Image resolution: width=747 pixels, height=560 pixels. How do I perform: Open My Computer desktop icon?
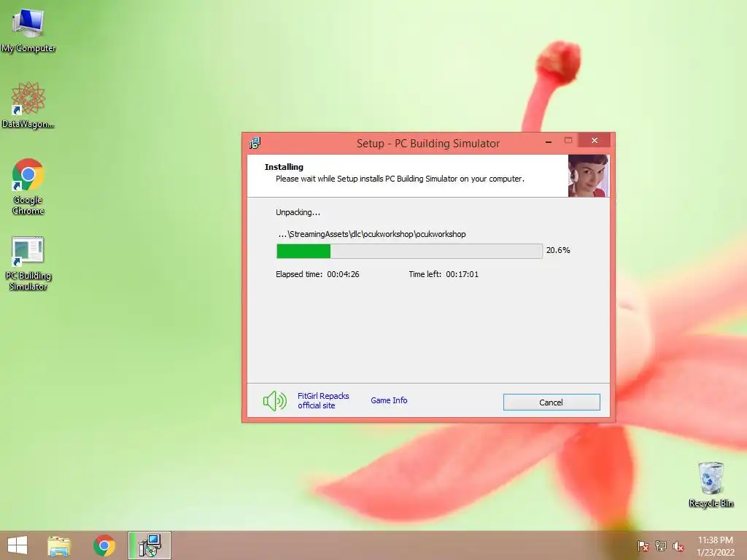(28, 31)
